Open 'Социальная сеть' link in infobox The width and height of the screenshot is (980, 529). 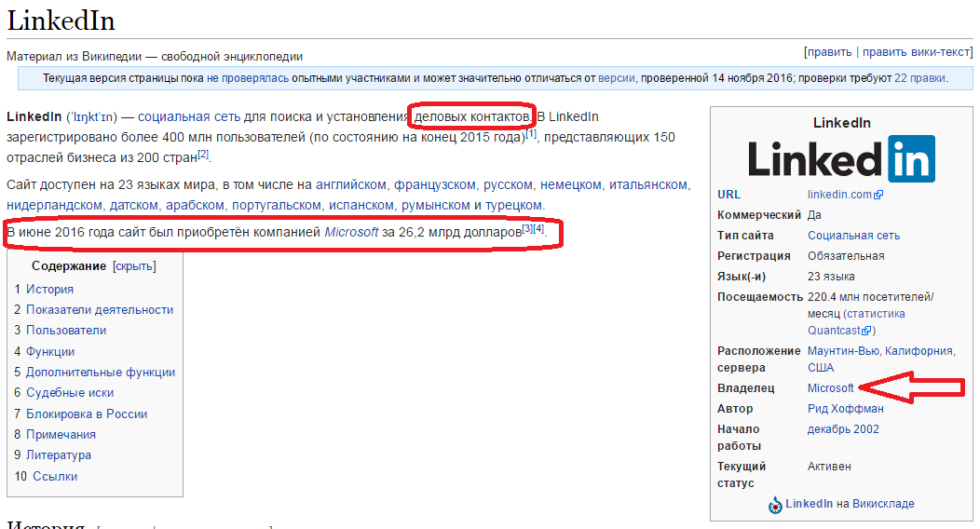click(853, 236)
